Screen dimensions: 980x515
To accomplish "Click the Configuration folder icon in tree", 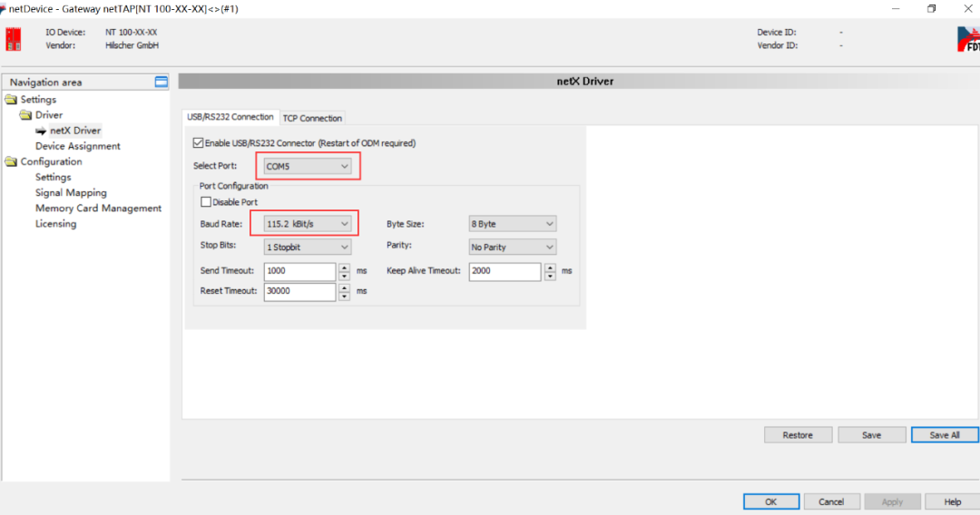I will [11, 161].
